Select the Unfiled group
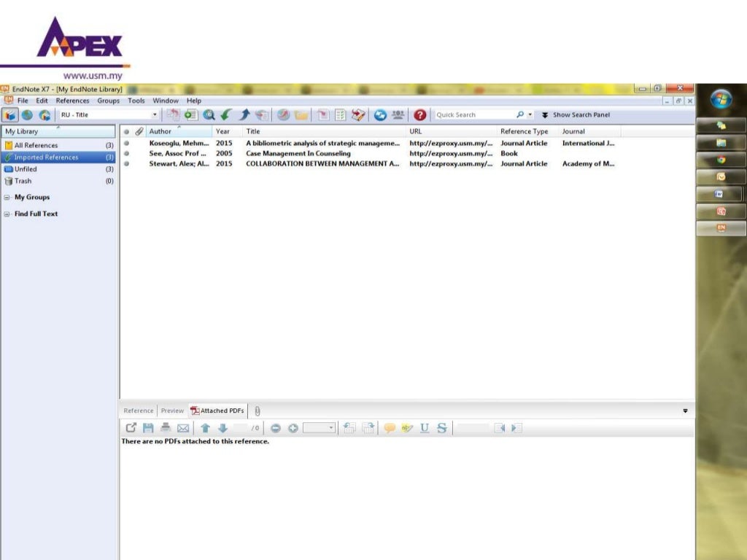 58,169
